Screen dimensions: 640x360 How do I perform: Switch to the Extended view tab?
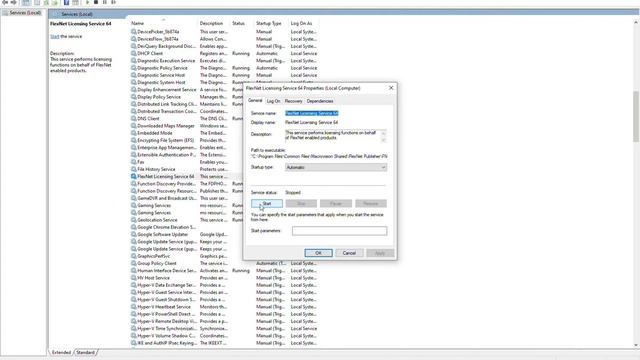(61, 352)
